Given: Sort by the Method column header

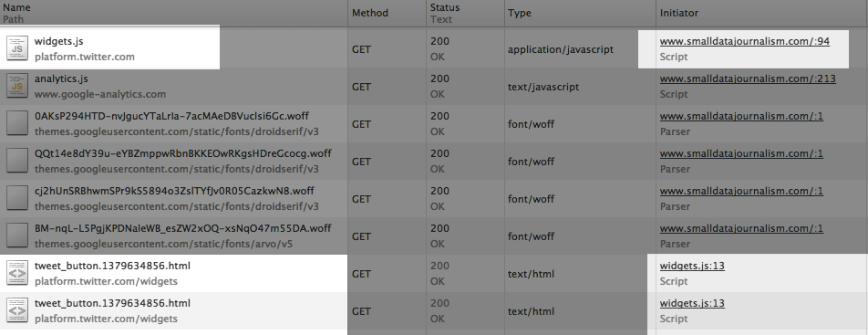Looking at the screenshot, I should [387, 13].
